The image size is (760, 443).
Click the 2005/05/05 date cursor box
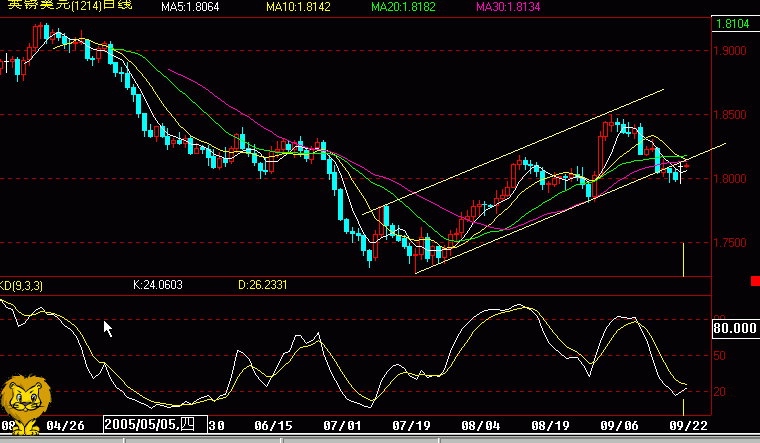point(156,425)
